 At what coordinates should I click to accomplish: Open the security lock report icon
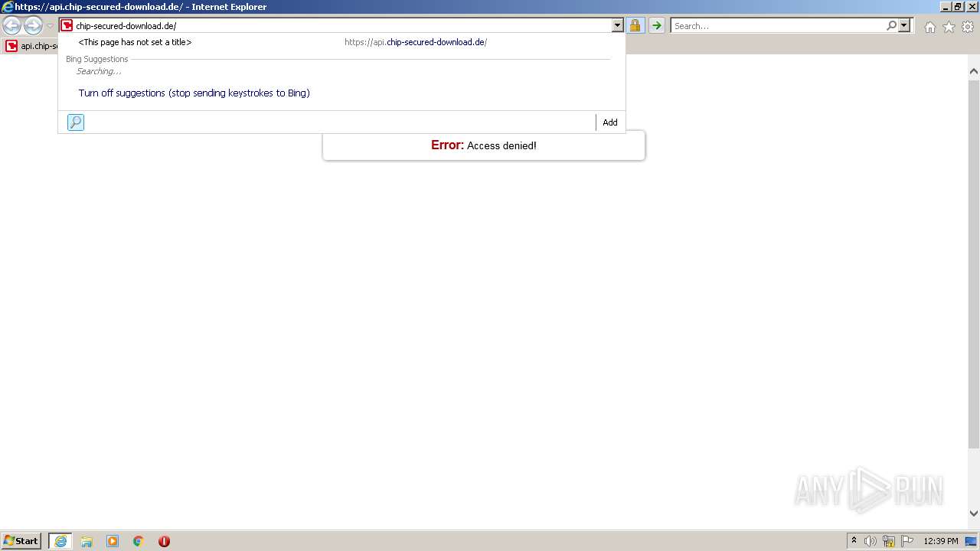point(635,25)
